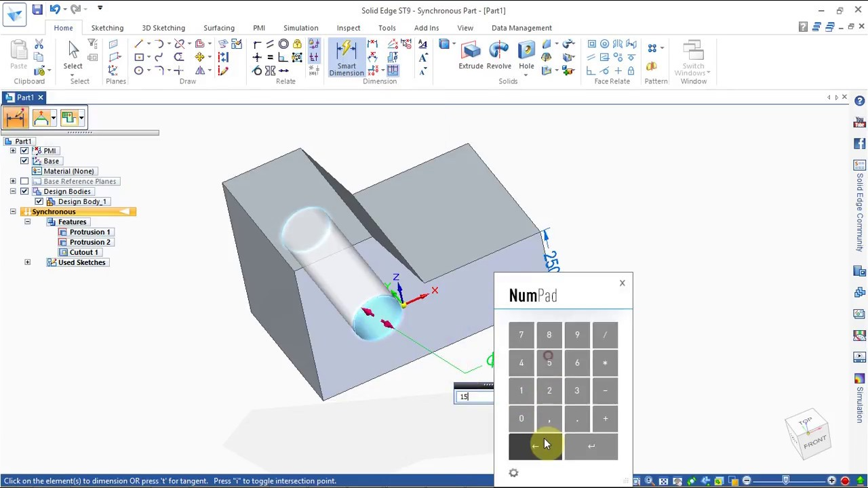Click the Move sketch icon in Draw group
The image size is (868, 488).
pos(199,58)
